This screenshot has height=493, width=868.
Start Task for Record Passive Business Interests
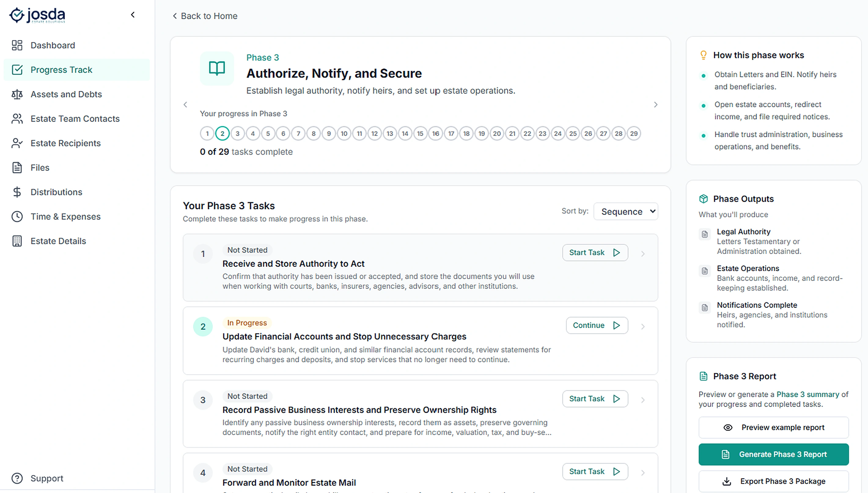(x=595, y=399)
